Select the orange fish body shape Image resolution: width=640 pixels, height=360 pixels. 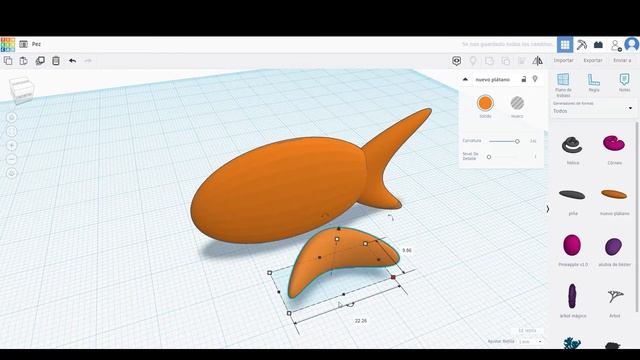click(x=278, y=189)
